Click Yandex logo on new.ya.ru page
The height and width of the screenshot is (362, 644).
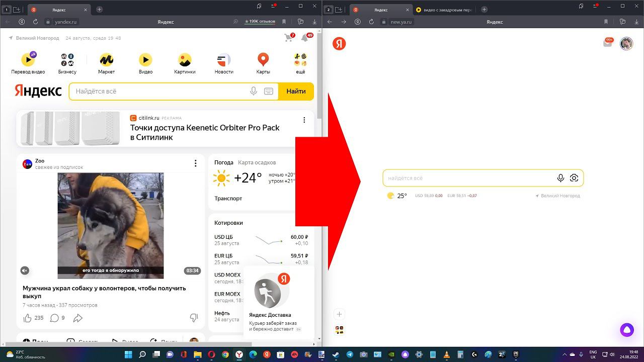(x=339, y=44)
